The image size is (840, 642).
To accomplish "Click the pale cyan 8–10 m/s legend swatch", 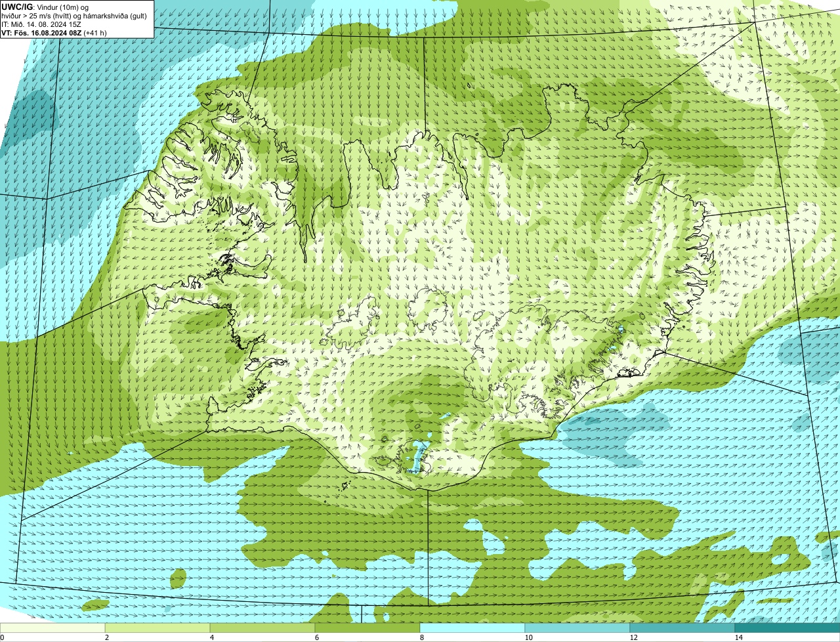I will [472, 628].
